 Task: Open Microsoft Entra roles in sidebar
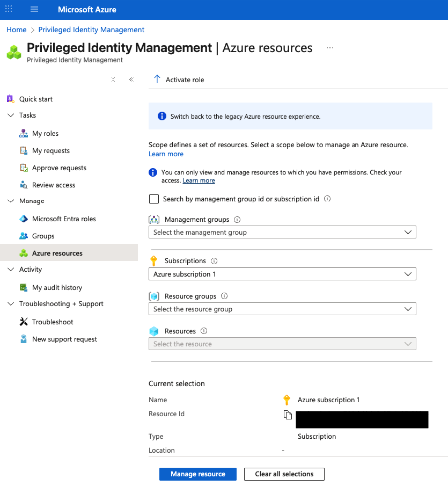coord(64,219)
